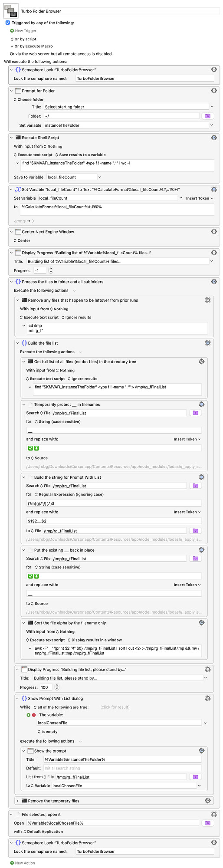Click Default 'Initial search string' field
The width and height of the screenshot is (223, 868).
[x=122, y=768]
